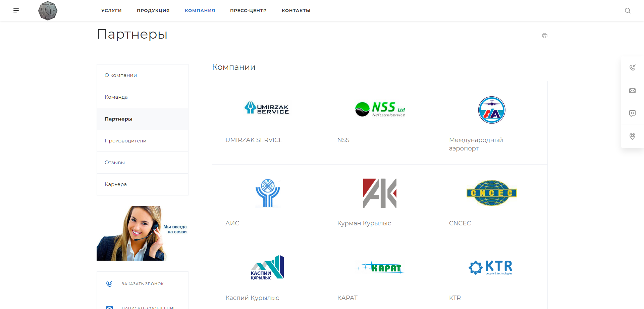Open the АИС company link

click(232, 223)
